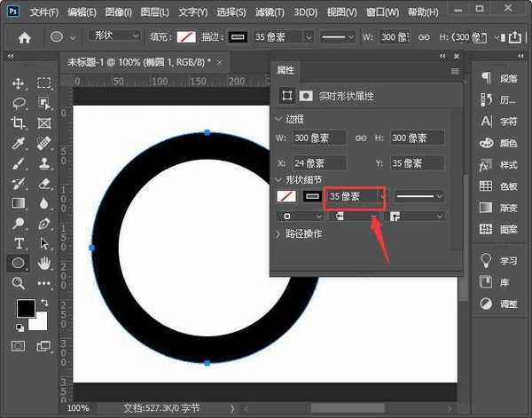Change screen mode at toolbar bottom
The image size is (532, 418).
(43, 346)
